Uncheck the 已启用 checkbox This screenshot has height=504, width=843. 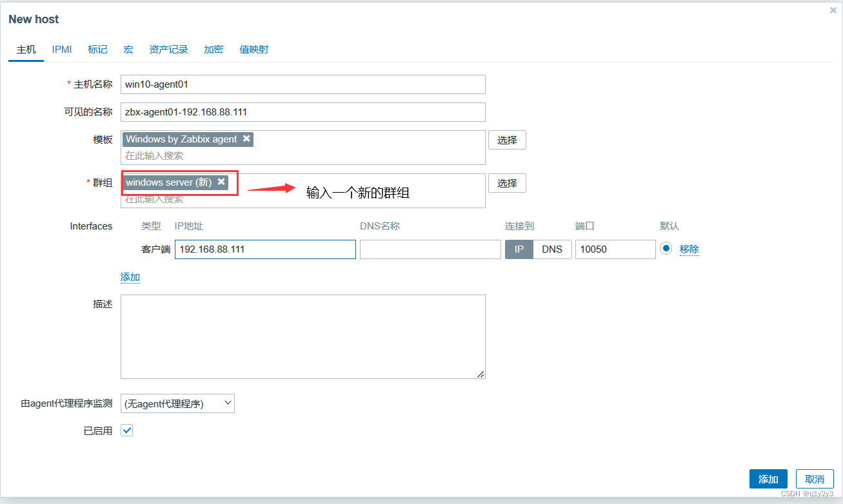pos(126,430)
